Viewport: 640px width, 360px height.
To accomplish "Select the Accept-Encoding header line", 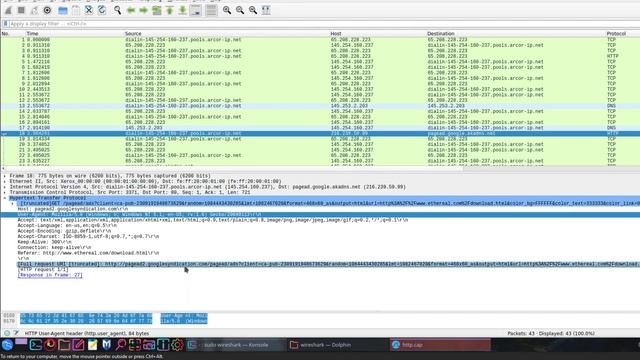I will click(x=64, y=231).
